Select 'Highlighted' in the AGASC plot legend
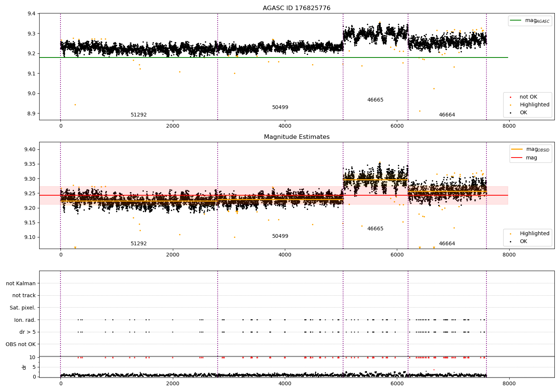 coord(535,105)
